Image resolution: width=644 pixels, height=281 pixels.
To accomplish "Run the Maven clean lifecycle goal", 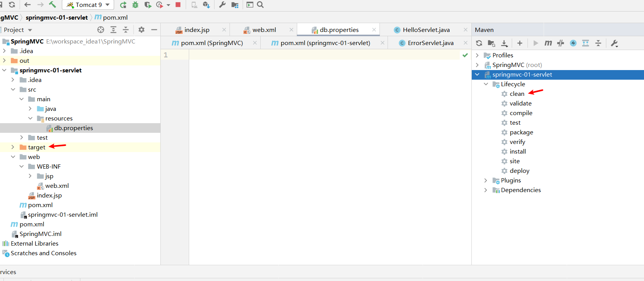I will point(517,94).
